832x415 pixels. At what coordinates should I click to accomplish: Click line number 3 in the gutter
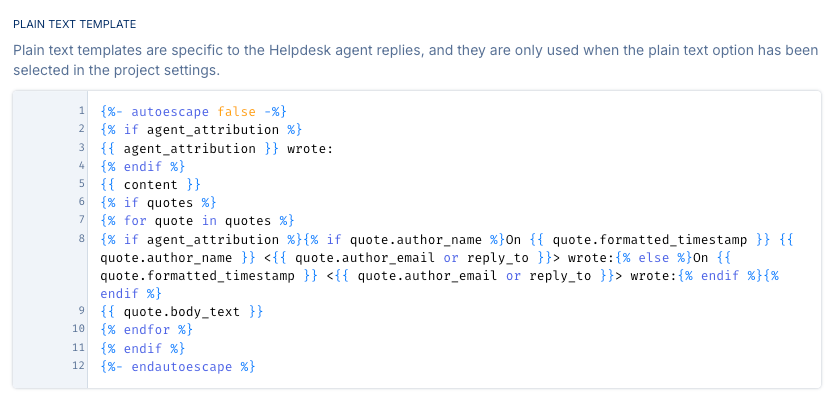coord(80,148)
